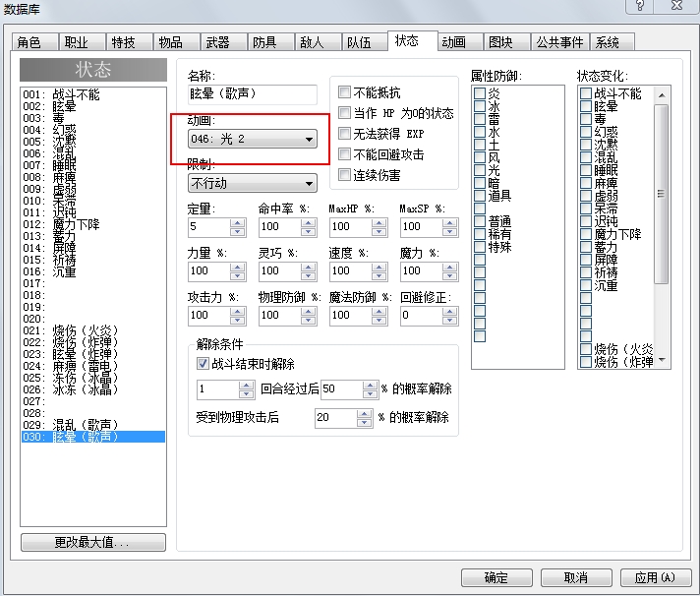Increase 攻击力 % with up arrow
Image resolution: width=700 pixels, height=596 pixels.
tap(238, 311)
